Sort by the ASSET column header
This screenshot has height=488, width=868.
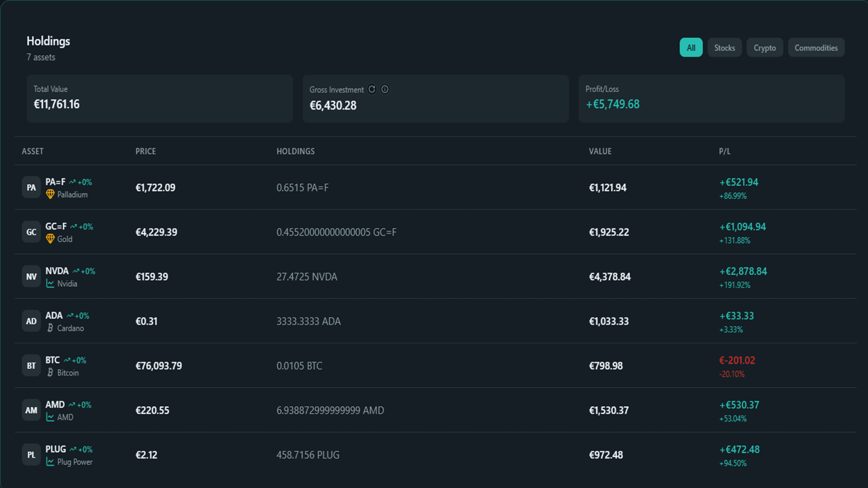click(33, 151)
